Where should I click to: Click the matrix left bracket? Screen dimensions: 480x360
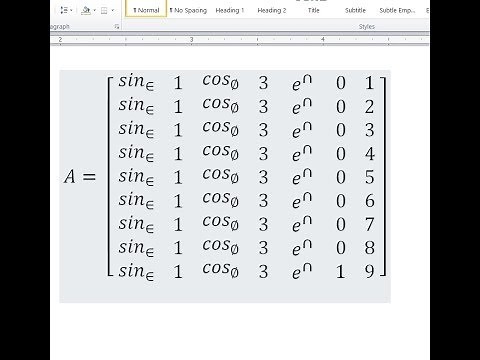pos(110,176)
